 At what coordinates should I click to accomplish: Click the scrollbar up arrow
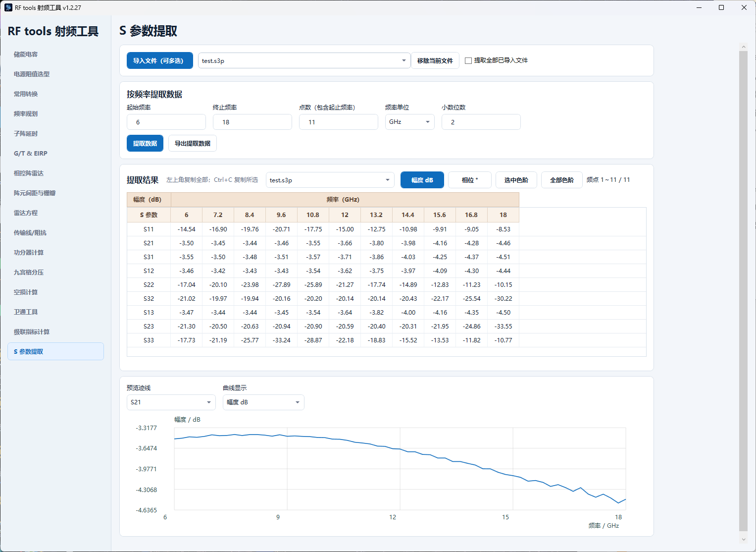point(743,47)
